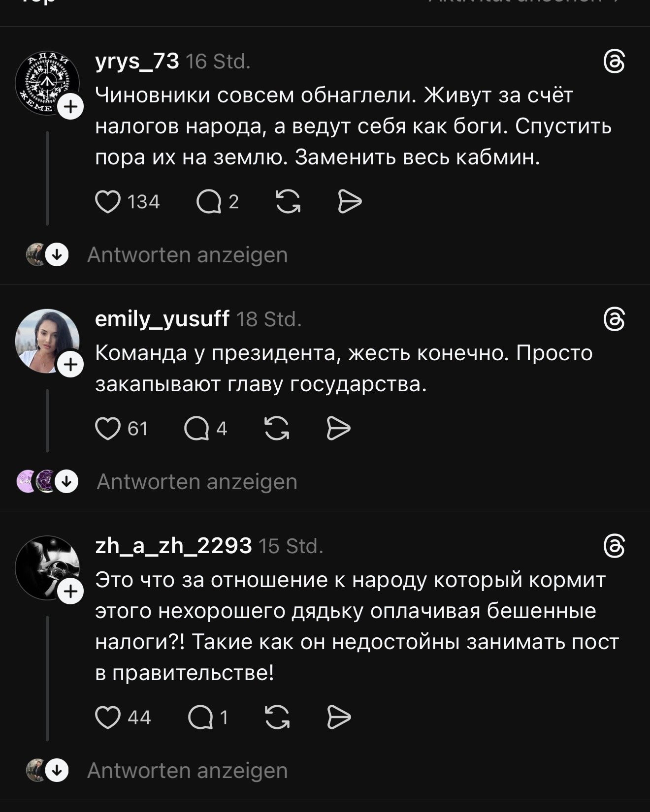Like the emily_yusuff comment

tap(108, 429)
